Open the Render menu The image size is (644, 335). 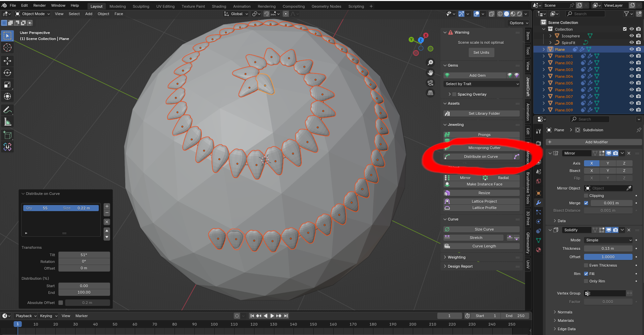pyautogui.click(x=39, y=5)
